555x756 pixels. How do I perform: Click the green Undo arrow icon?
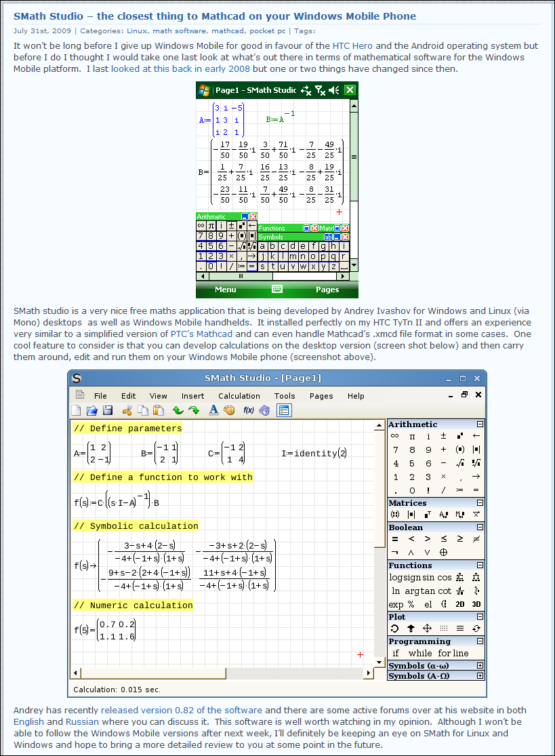point(178,410)
